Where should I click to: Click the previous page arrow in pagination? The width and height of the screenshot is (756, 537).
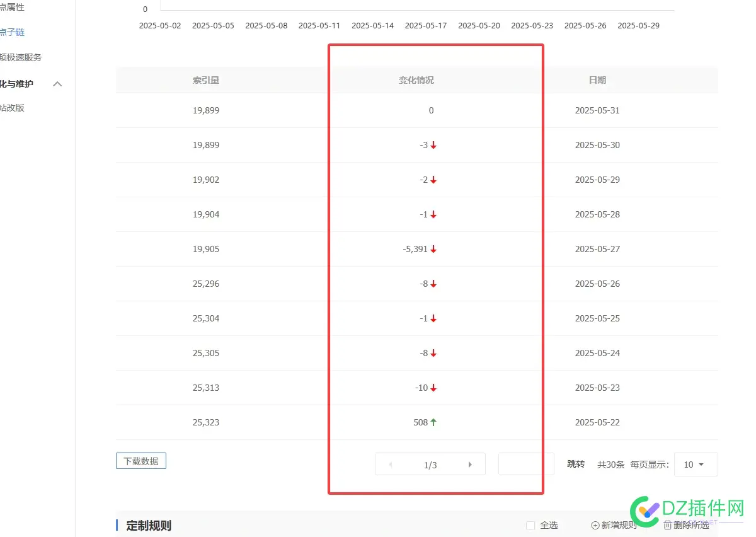(391, 464)
